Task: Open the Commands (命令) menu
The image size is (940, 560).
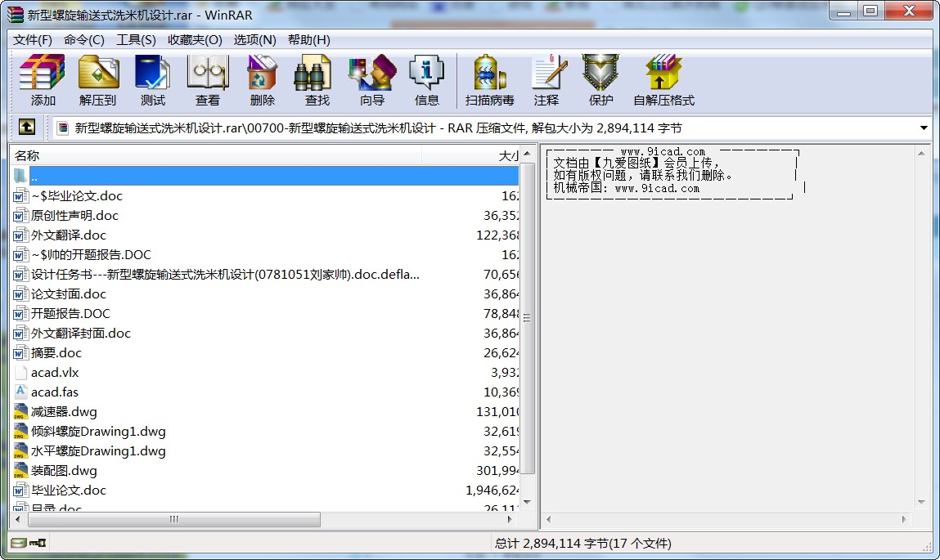Action: tap(84, 40)
